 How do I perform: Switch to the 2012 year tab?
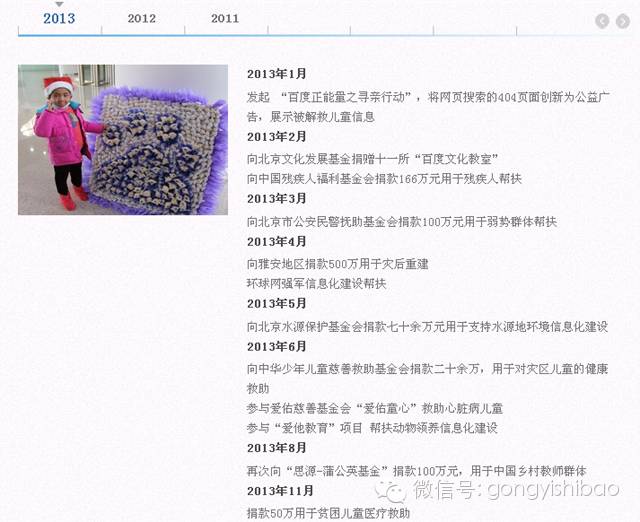pos(142,18)
